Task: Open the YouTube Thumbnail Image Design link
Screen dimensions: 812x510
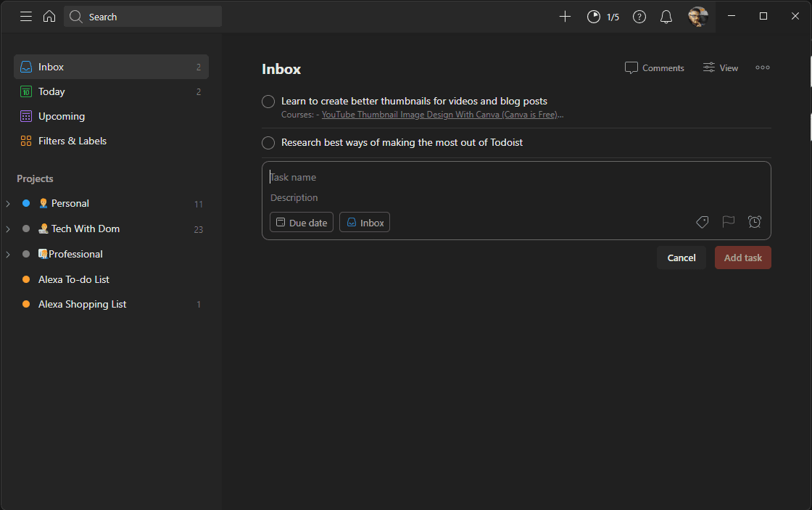Action: (439, 115)
